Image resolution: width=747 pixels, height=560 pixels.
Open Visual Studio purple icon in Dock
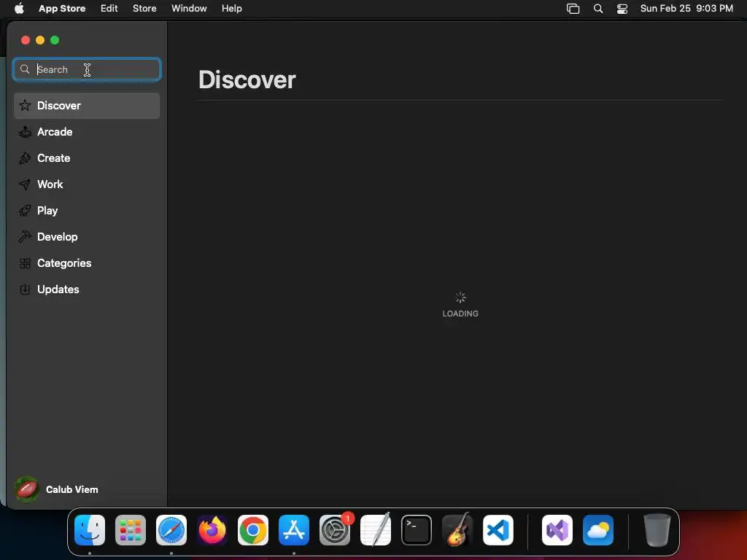point(557,530)
